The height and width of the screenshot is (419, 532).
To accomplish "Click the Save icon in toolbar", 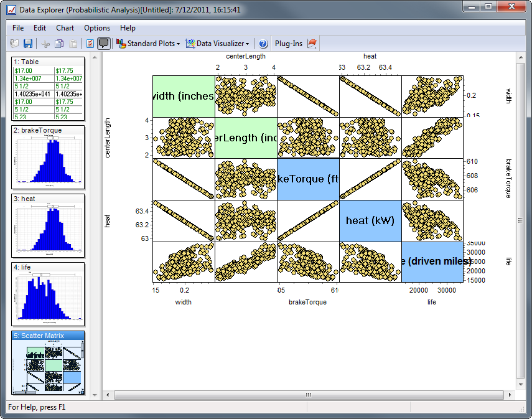I will coord(28,44).
